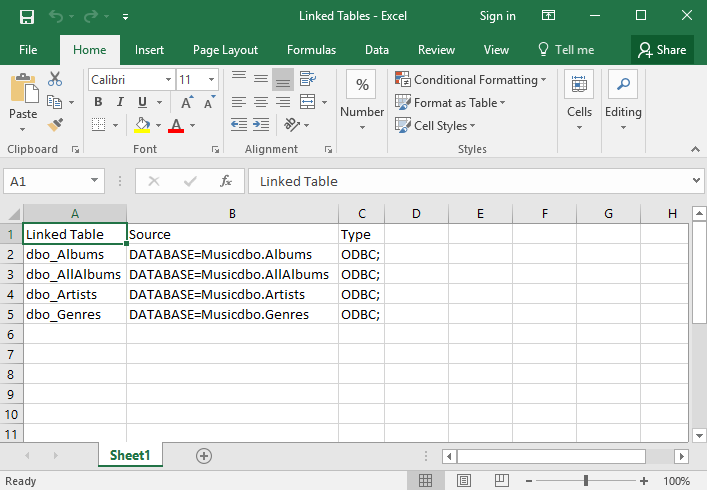Open the underline style dropdown

click(159, 102)
